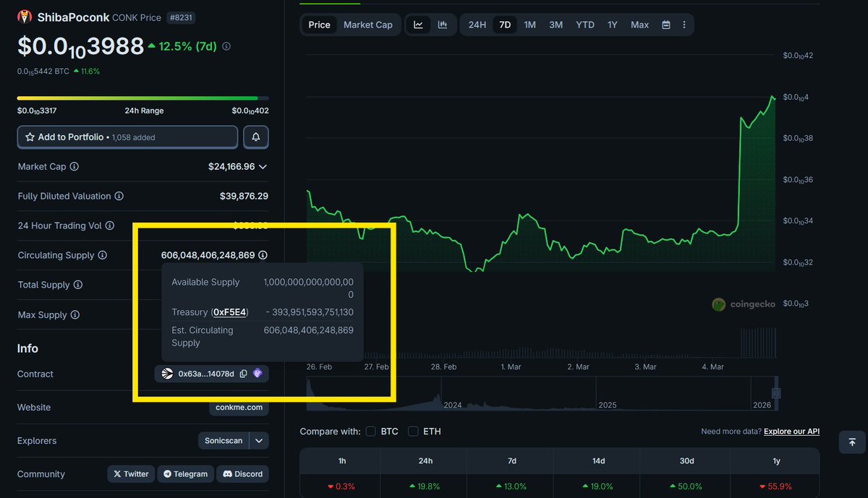The image size is (868, 498).
Task: Select the Market Cap chart tab
Action: point(368,25)
